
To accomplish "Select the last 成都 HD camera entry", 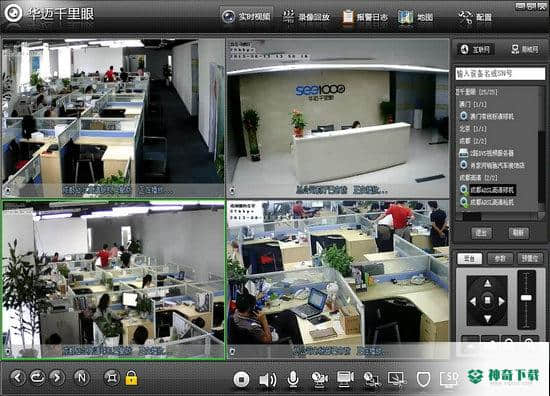I will click(487, 202).
